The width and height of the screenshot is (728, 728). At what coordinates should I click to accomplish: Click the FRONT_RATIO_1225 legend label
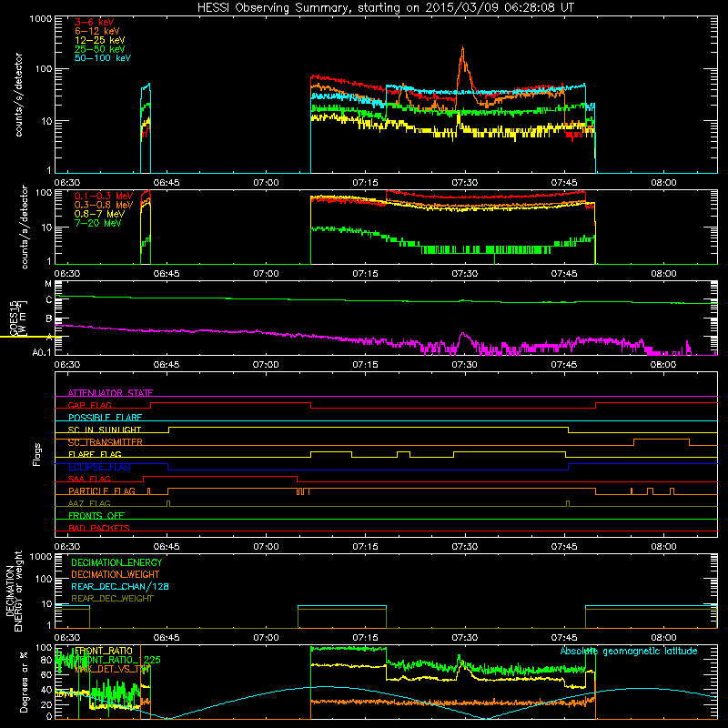(117, 660)
